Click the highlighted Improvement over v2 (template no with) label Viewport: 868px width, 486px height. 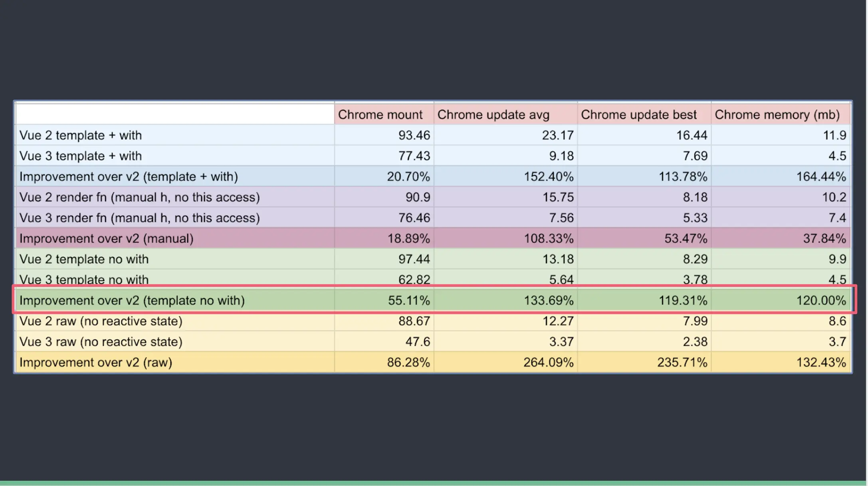pos(132,300)
